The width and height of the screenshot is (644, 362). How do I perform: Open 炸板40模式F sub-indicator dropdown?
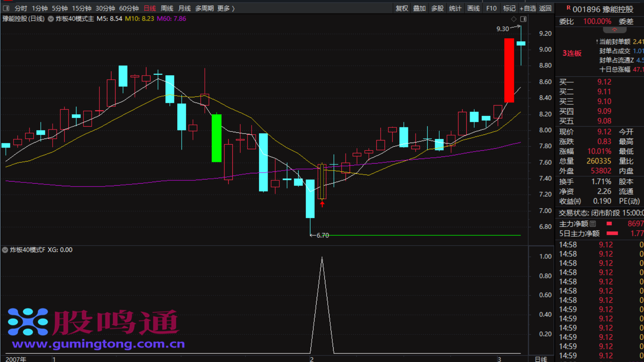pyautogui.click(x=5, y=250)
